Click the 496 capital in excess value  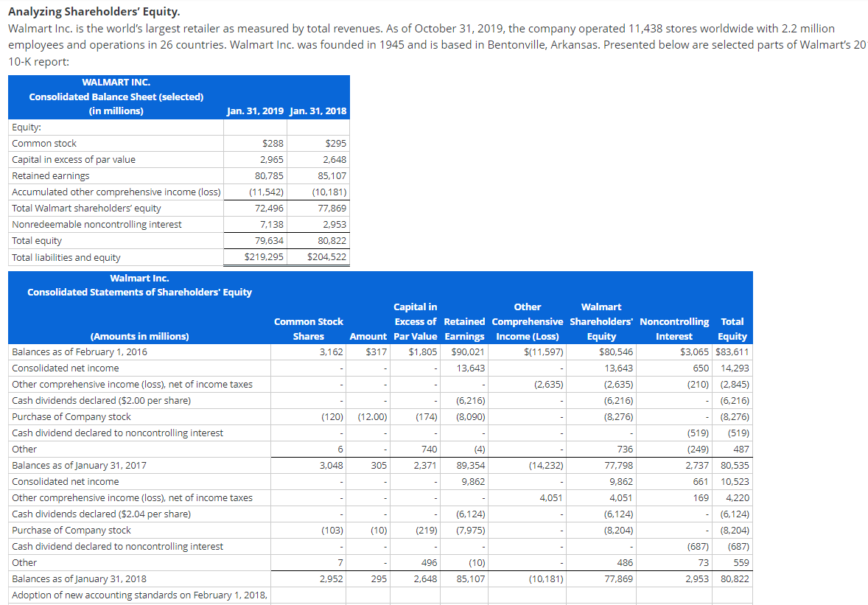429,562
